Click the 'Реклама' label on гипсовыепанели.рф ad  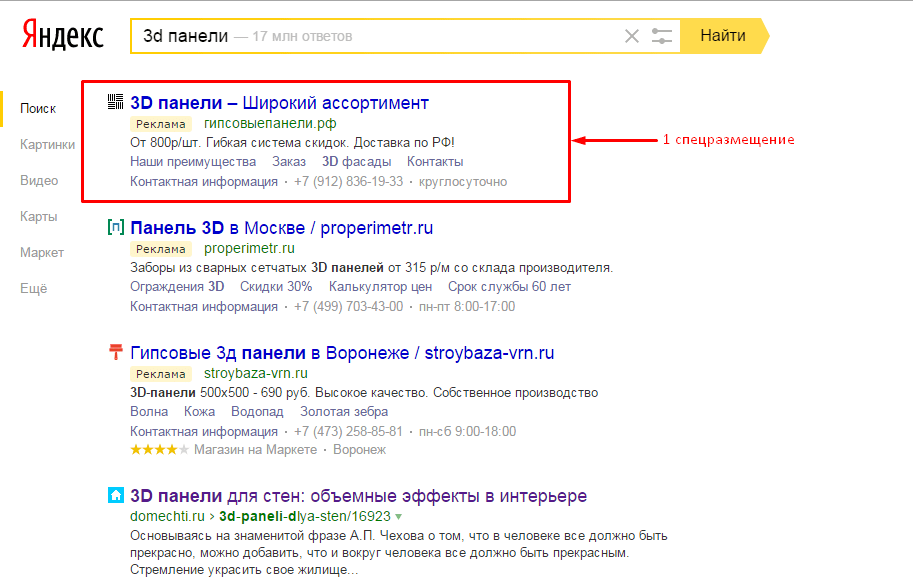[x=161, y=124]
